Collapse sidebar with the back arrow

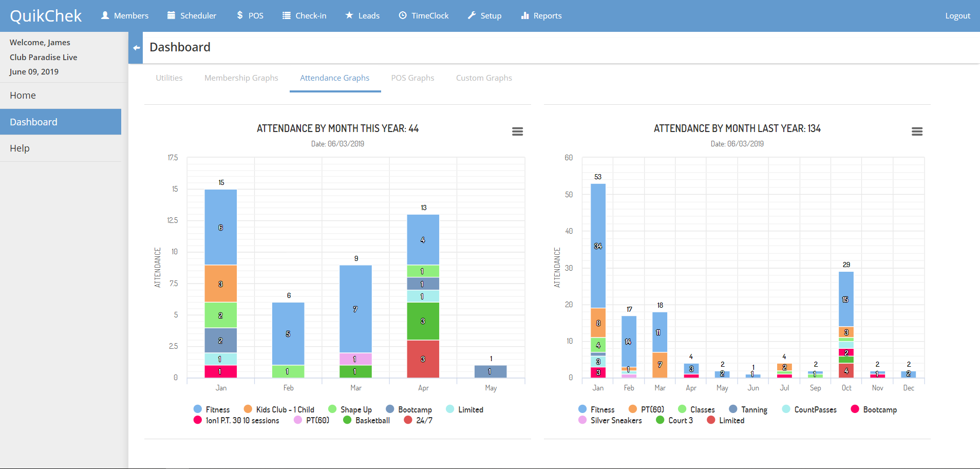(x=136, y=48)
